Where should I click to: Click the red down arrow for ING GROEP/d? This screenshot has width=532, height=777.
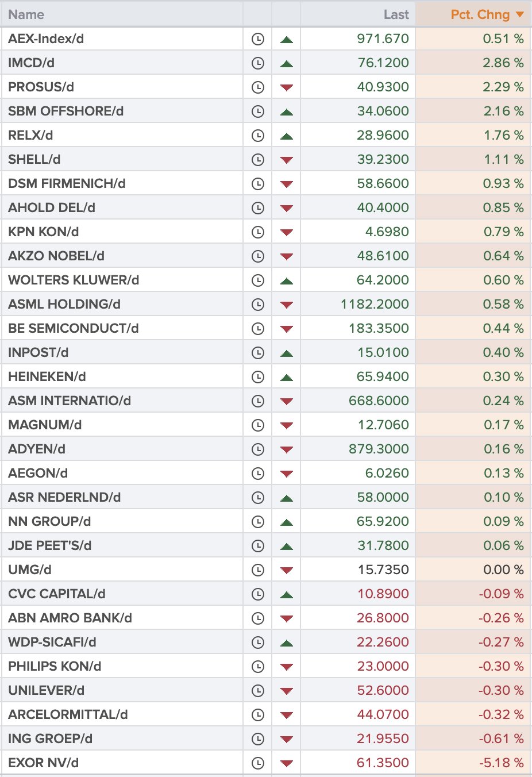click(287, 740)
